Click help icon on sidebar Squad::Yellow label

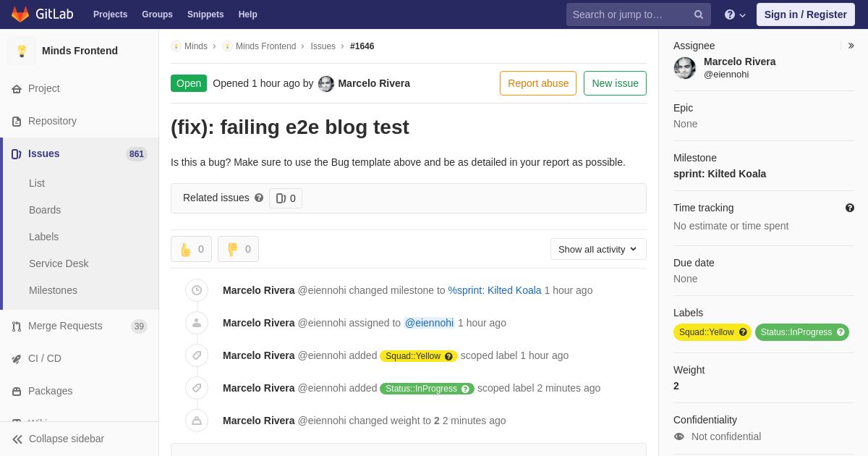coord(743,332)
